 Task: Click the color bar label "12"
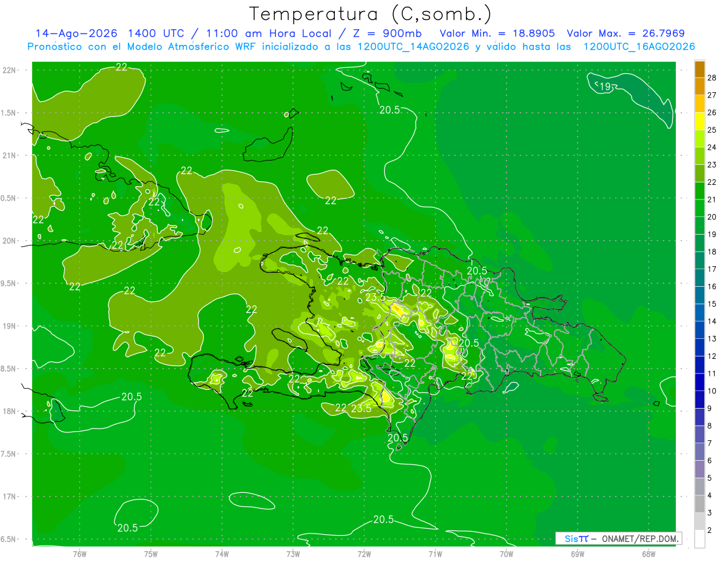tap(712, 356)
